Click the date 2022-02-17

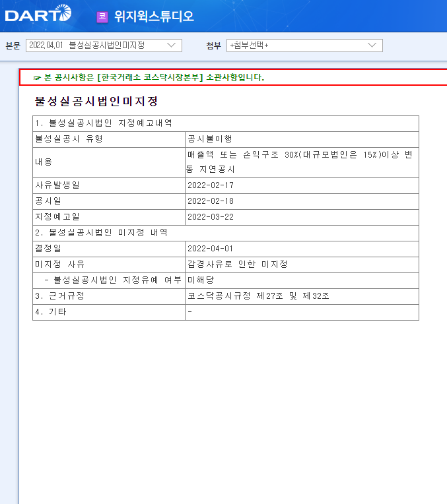pyautogui.click(x=211, y=185)
